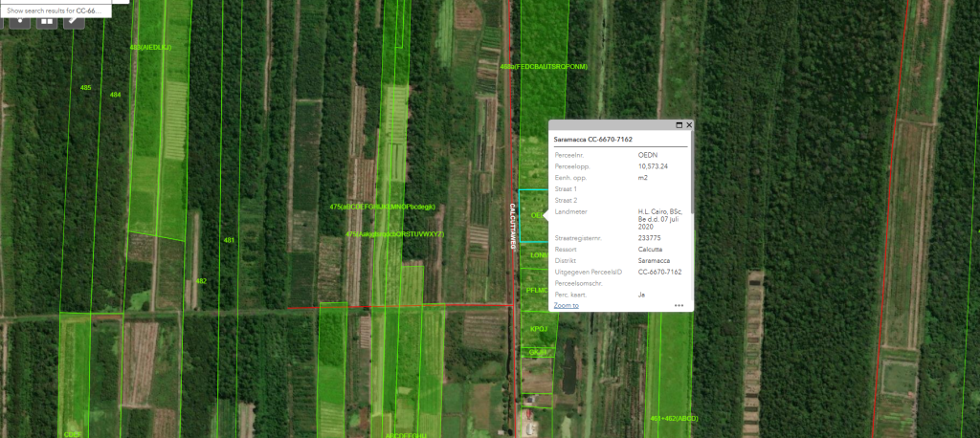Image resolution: width=980 pixels, height=438 pixels.
Task: Click the measure tool icon
Action: pyautogui.click(x=73, y=20)
